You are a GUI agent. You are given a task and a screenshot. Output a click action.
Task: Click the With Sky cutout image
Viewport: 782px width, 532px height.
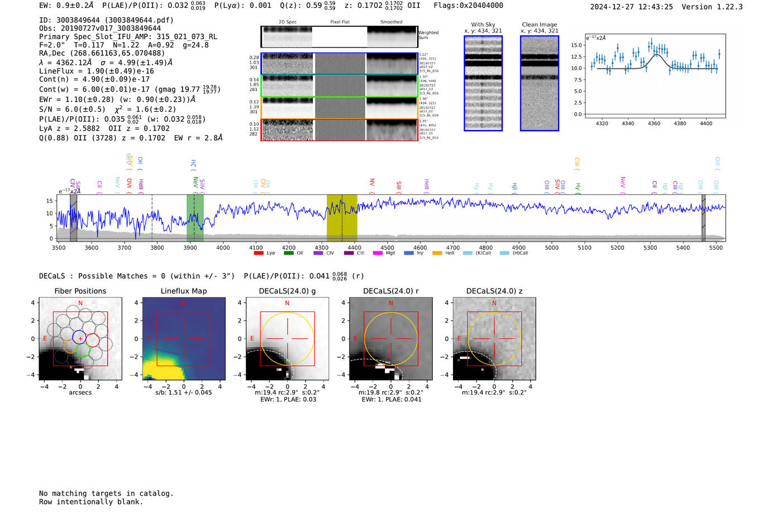tap(483, 83)
